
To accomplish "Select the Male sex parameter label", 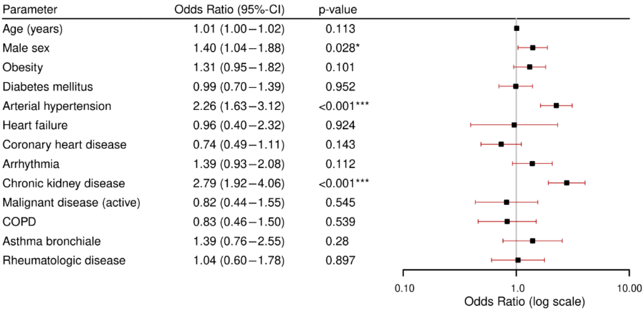I will [x=26, y=48].
